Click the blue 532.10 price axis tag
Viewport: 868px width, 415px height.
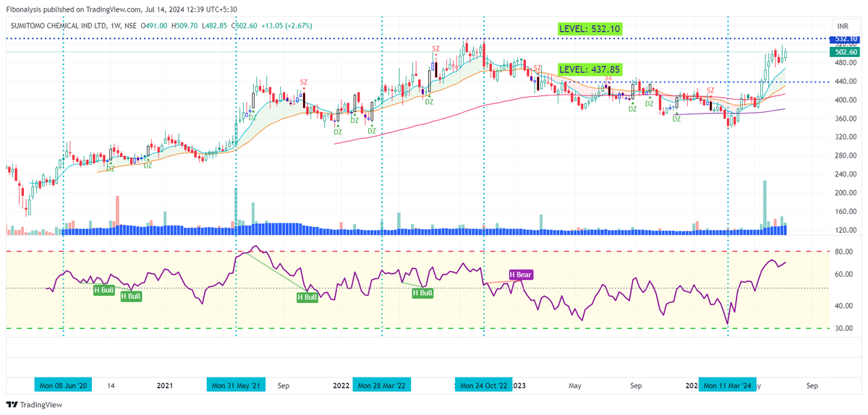[846, 39]
